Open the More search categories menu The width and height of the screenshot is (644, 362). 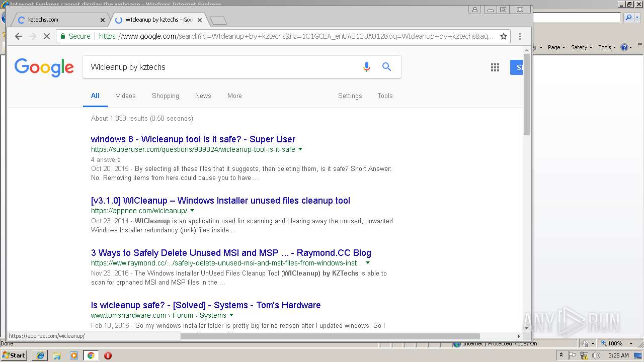click(x=234, y=96)
